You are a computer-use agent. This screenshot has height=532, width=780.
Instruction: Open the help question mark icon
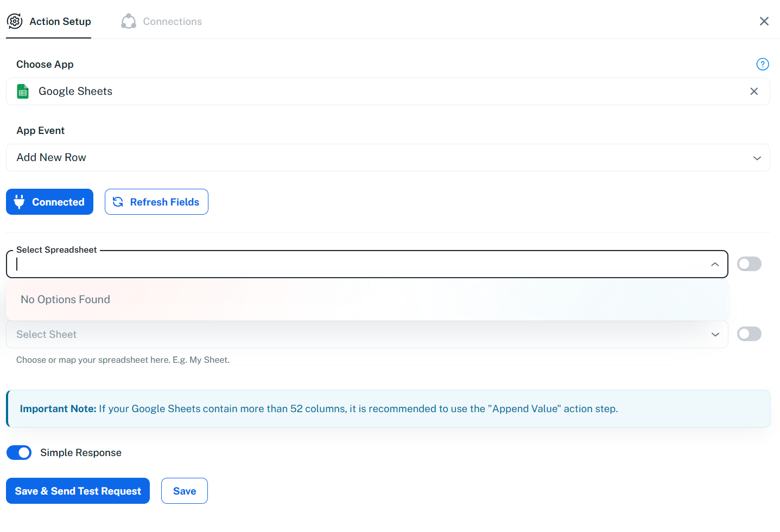point(762,64)
